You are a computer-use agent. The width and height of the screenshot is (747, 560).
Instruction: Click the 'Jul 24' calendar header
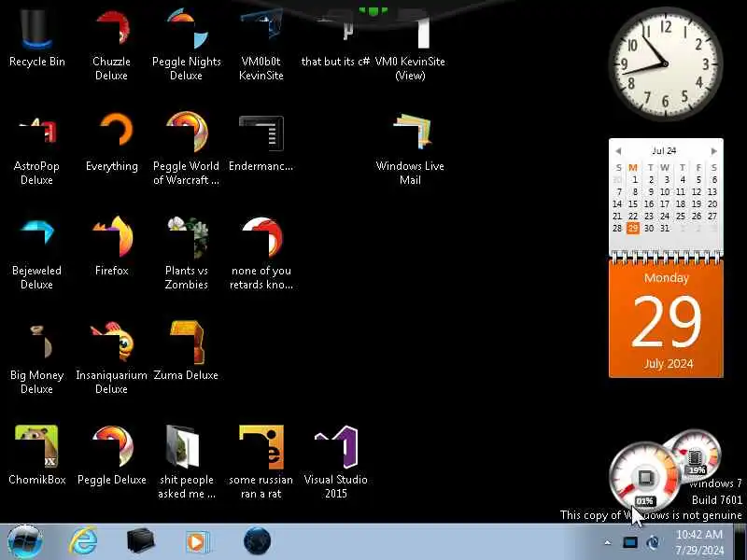664,150
